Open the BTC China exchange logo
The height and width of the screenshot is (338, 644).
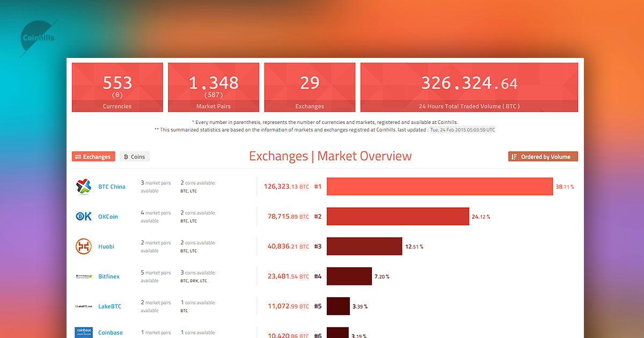coord(84,187)
